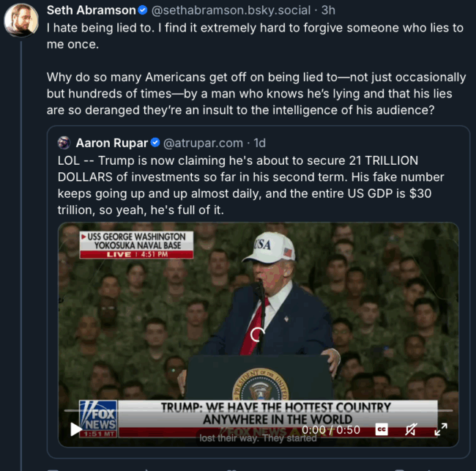Open Seth Abramson's avatar picture

[x=21, y=20]
